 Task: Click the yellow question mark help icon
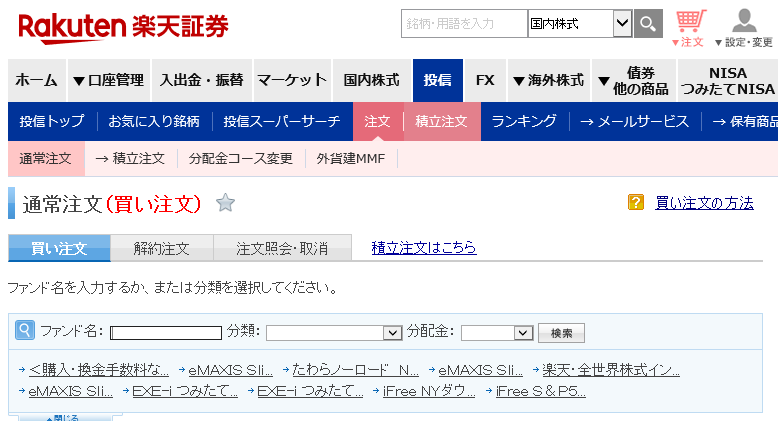636,203
